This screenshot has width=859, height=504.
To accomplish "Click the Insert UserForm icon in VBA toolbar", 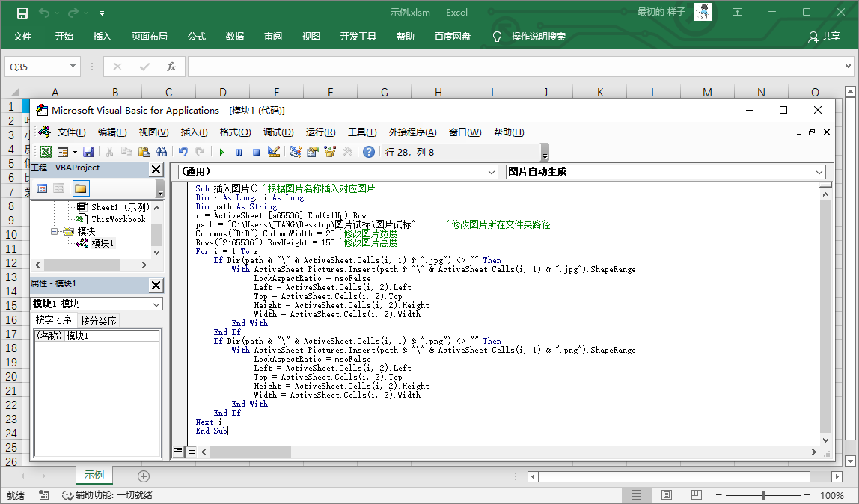I will [x=62, y=152].
